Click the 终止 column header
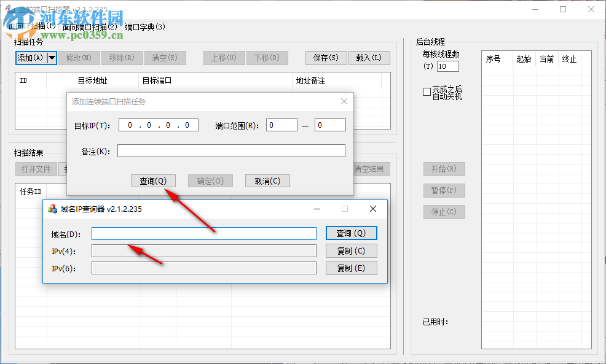 click(569, 59)
